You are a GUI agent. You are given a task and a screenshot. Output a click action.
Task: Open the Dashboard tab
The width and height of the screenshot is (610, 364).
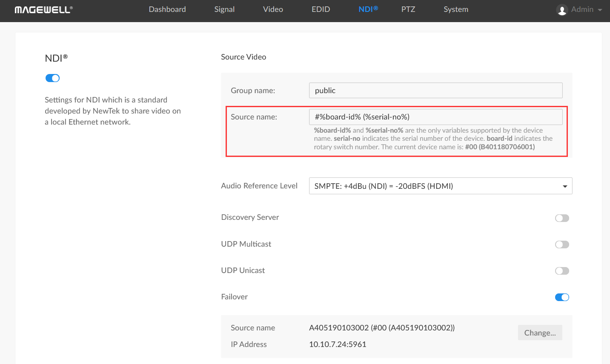point(167,9)
